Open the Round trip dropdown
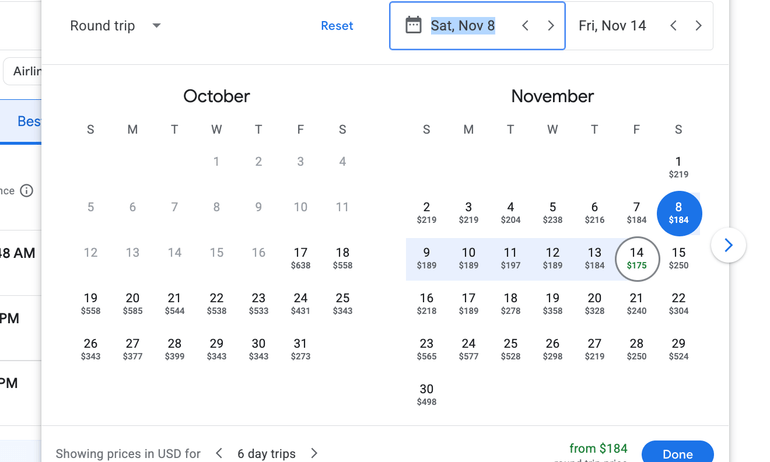 pos(115,26)
